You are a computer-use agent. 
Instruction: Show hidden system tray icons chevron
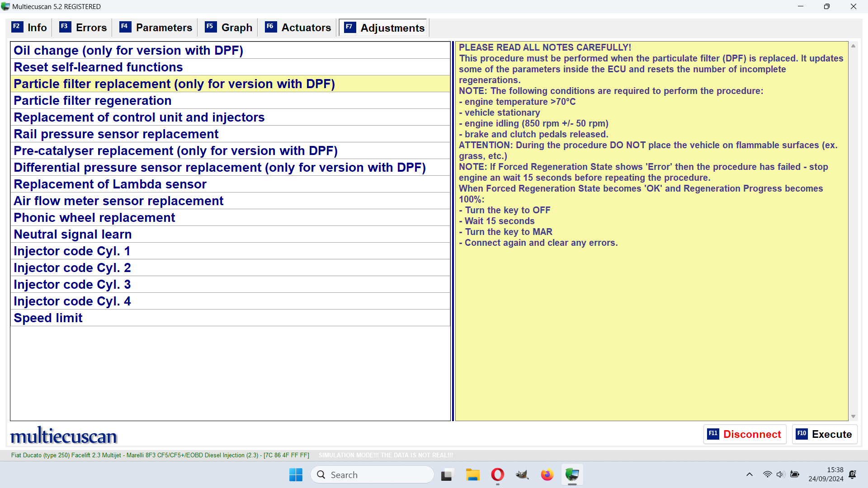point(749,474)
